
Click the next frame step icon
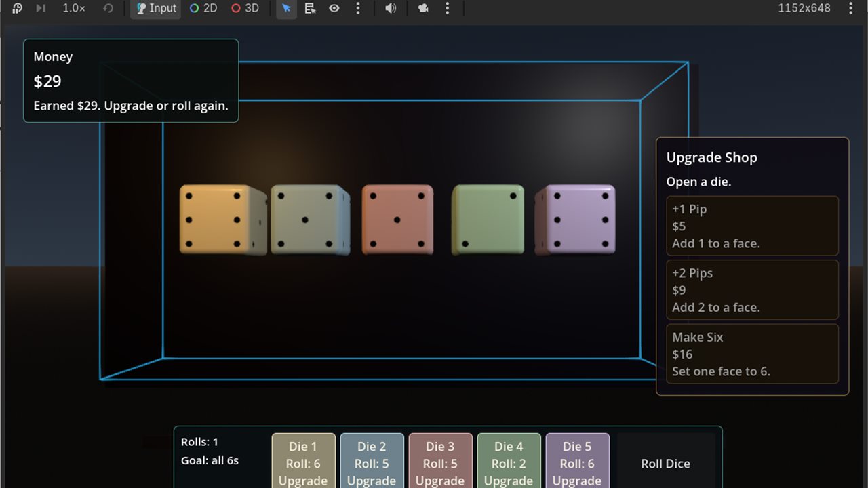coord(41,8)
